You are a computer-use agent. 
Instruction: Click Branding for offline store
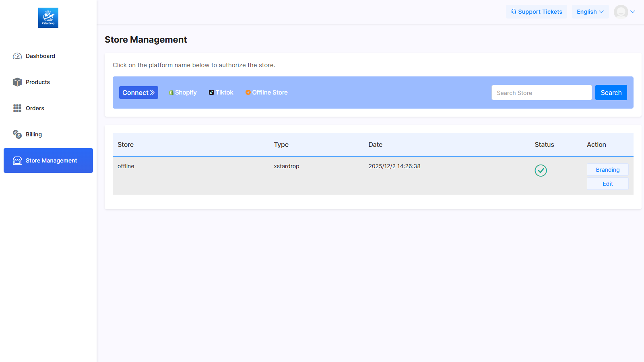pos(608,170)
